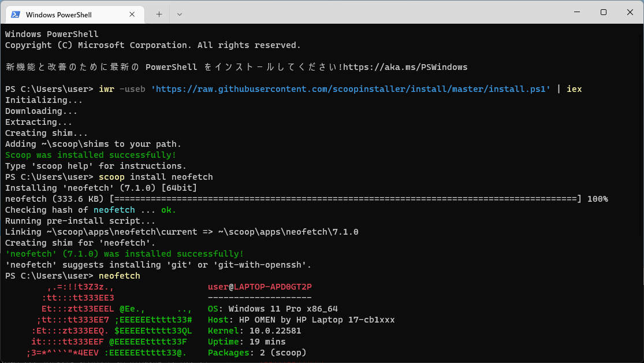The image size is (644, 363).
Task: Open a new tab with the plus icon
Action: click(x=158, y=14)
